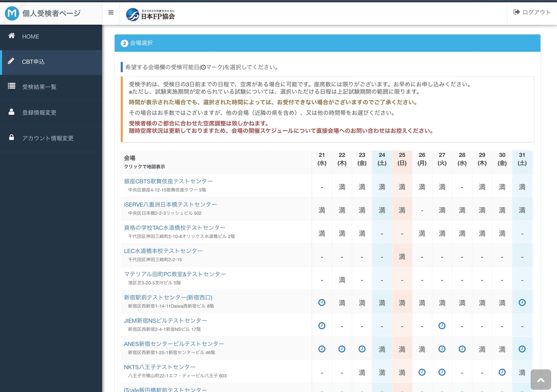Open map for 新宿駅前テストセンター(新宿西口)
This screenshot has height=392, width=557.
168,298
